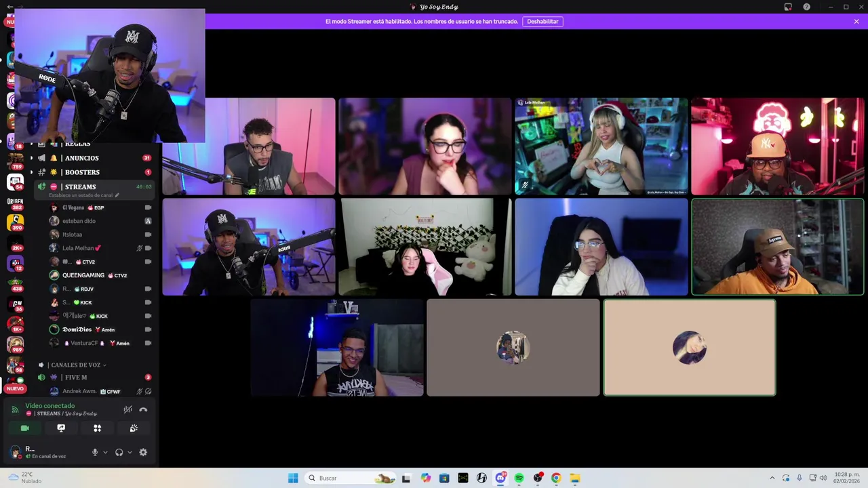Focus the beige avatar-only tile with green border
Image resolution: width=868 pixels, height=488 pixels.
(x=690, y=348)
